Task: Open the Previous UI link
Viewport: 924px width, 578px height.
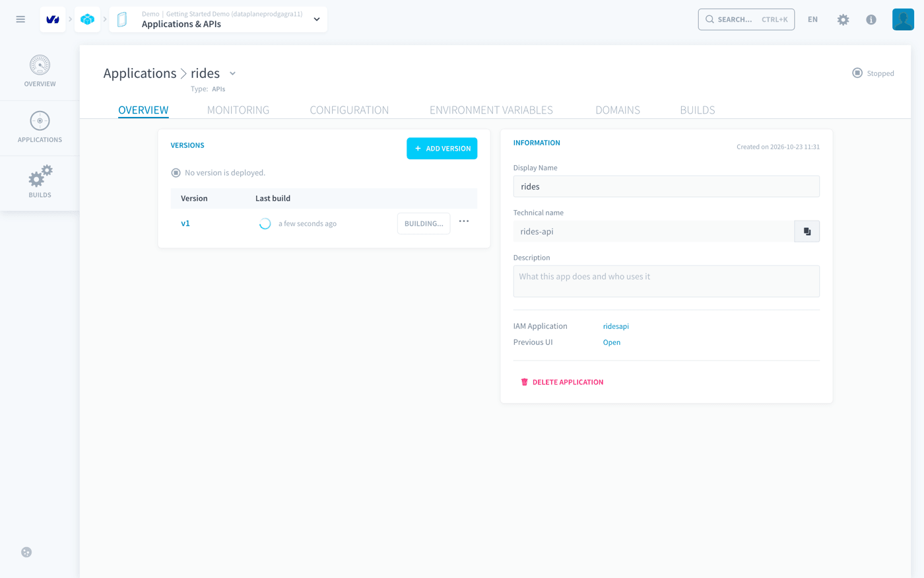Action: (612, 342)
